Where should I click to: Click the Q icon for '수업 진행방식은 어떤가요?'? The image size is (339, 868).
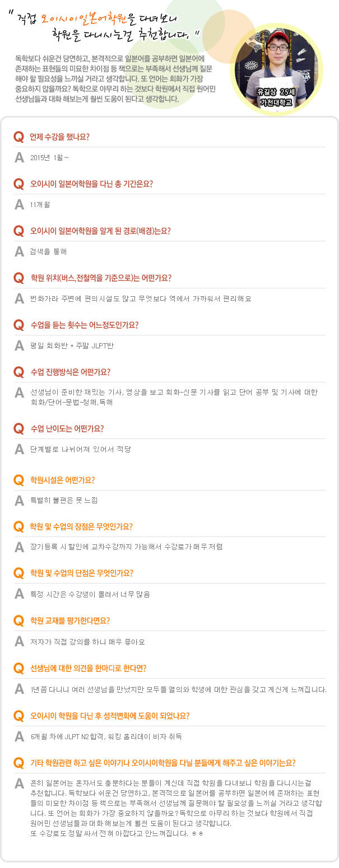(18, 372)
